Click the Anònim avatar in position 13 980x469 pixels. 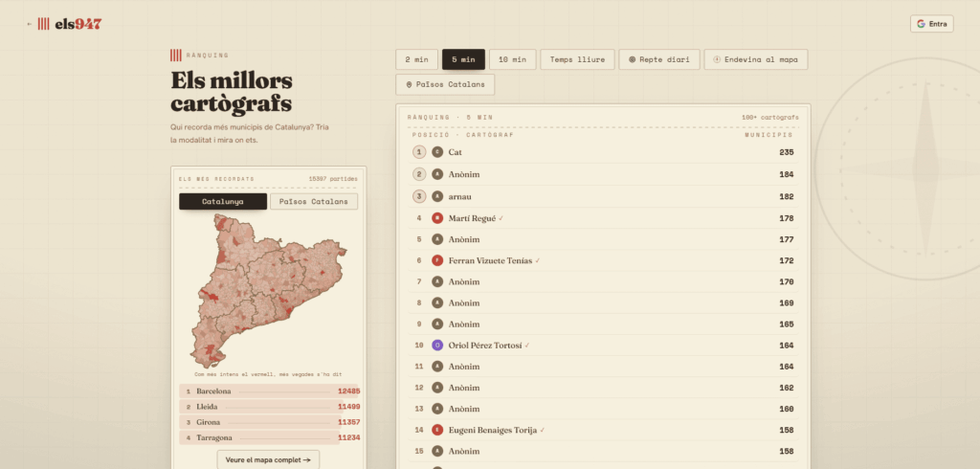tap(437, 409)
